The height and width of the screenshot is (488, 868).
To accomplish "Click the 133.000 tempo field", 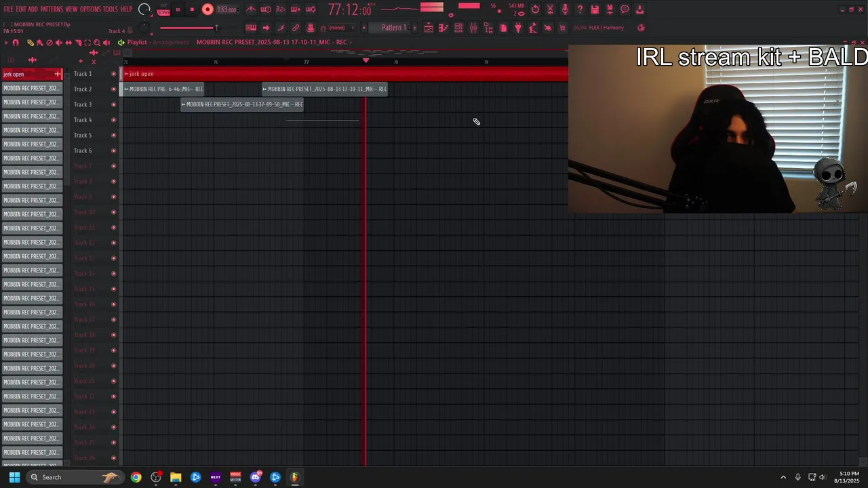I will coord(226,9).
